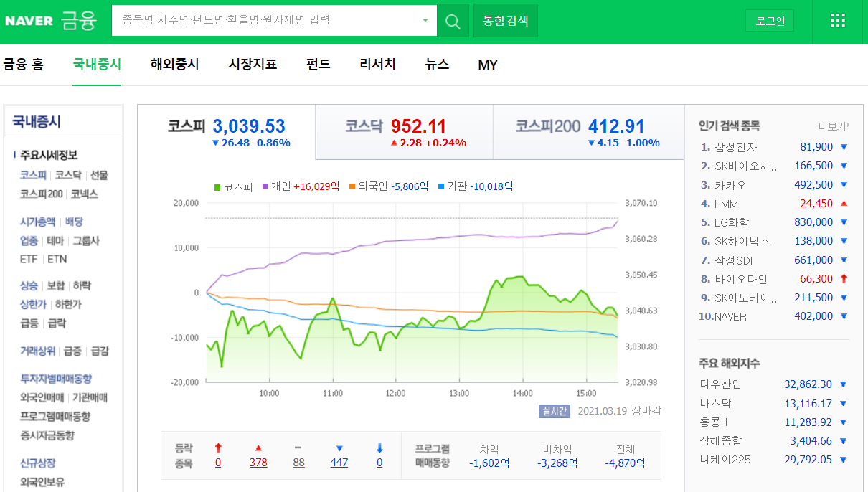Open sidebar 코스닥 link
868x492 pixels.
[68, 175]
